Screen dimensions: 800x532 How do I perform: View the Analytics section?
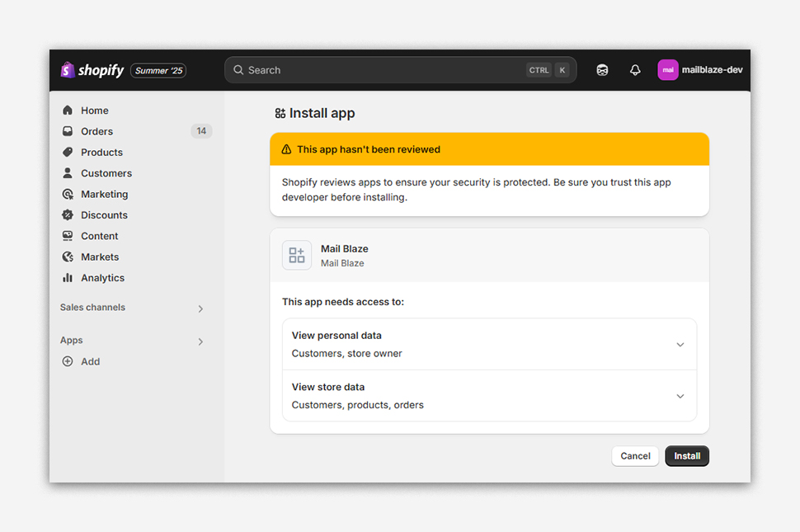coord(103,277)
